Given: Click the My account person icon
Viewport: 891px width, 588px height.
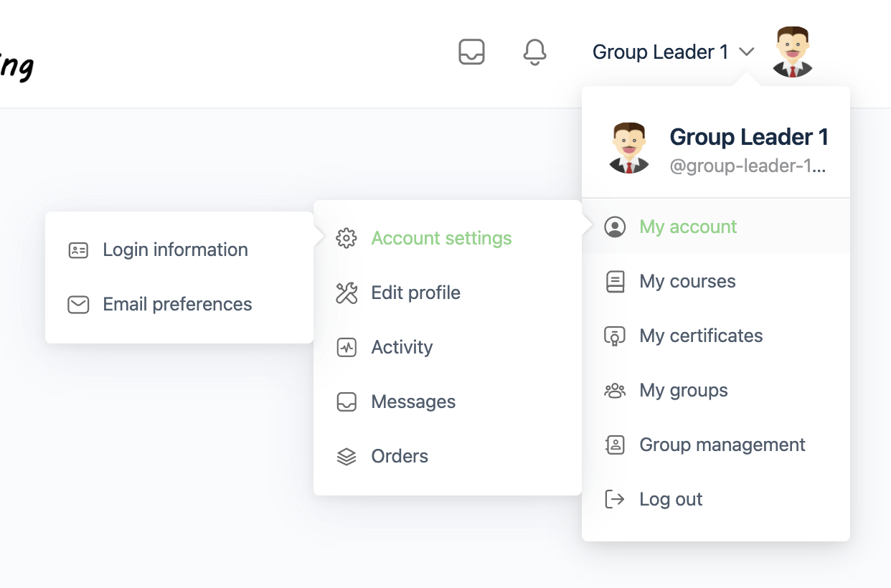Looking at the screenshot, I should (615, 227).
